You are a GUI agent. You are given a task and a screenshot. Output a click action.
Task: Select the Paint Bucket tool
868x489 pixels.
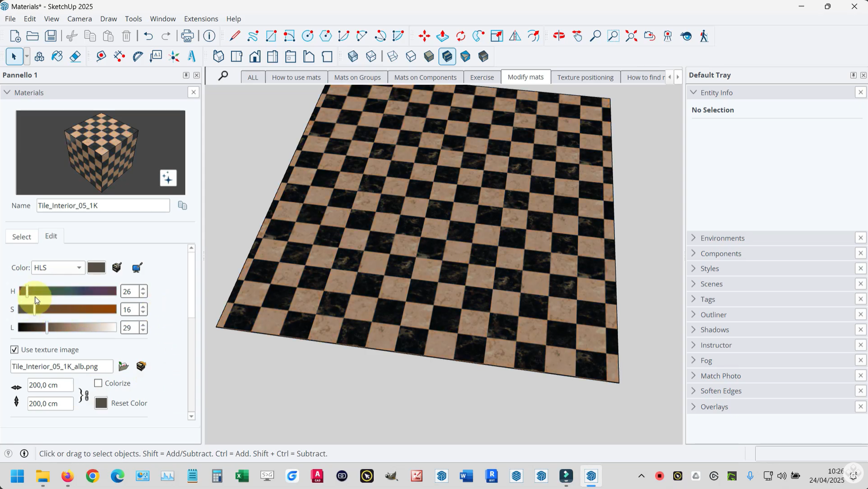57,56
